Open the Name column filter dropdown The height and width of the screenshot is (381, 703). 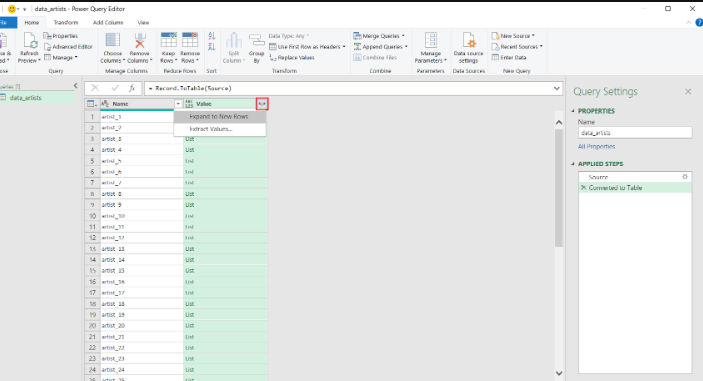[178, 104]
